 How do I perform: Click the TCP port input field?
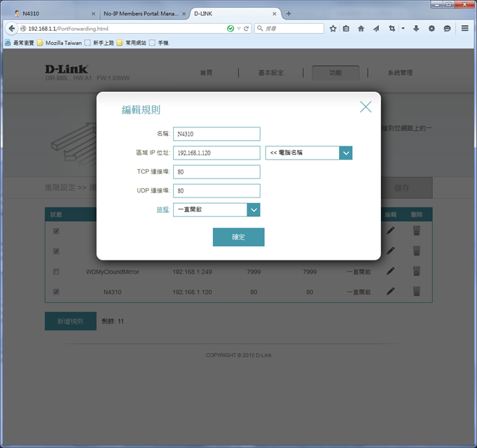pyautogui.click(x=216, y=171)
